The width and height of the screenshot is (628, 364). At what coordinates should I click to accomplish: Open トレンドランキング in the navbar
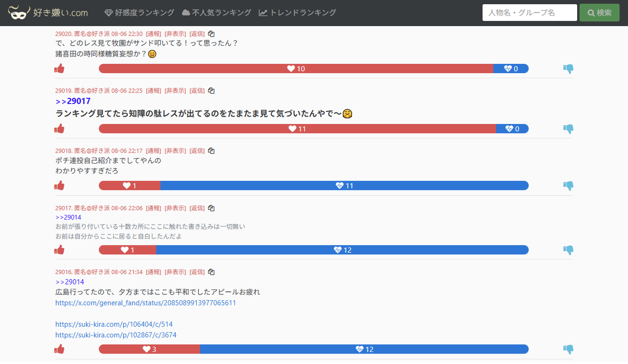297,13
